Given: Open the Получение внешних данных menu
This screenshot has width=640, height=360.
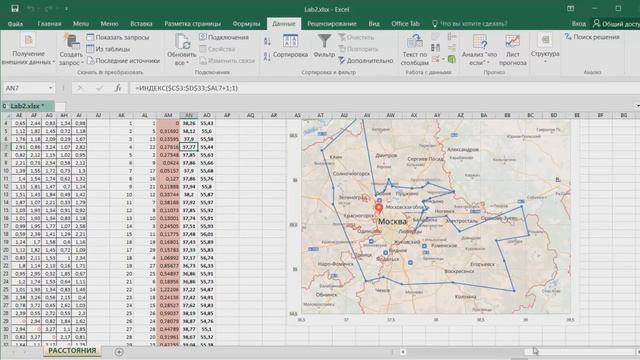Looking at the screenshot, I should (x=28, y=50).
